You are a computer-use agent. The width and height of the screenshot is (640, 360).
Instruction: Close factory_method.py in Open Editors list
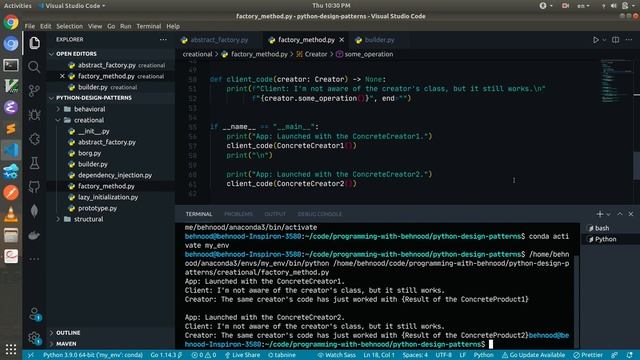tap(62, 76)
